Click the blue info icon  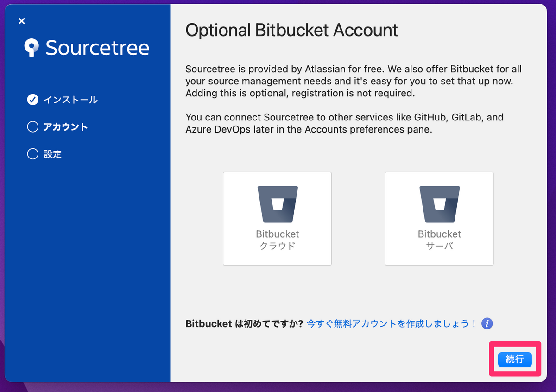[x=487, y=323]
